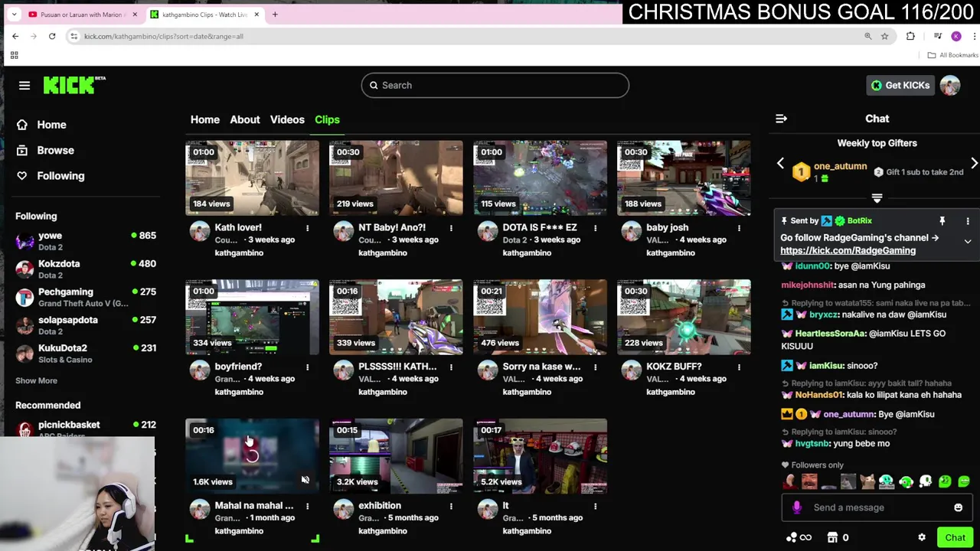Switch to the channel Home tab
980x551 pixels.
pyautogui.click(x=205, y=119)
